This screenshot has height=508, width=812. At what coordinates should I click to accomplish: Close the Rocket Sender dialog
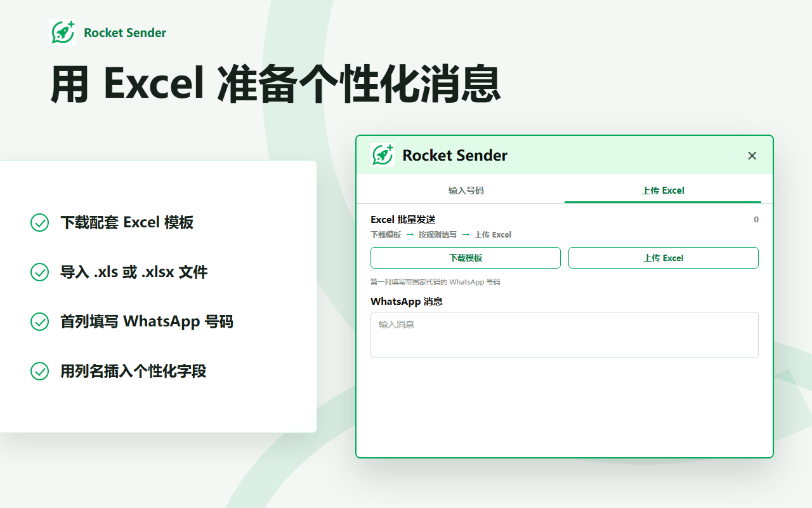[x=752, y=156]
